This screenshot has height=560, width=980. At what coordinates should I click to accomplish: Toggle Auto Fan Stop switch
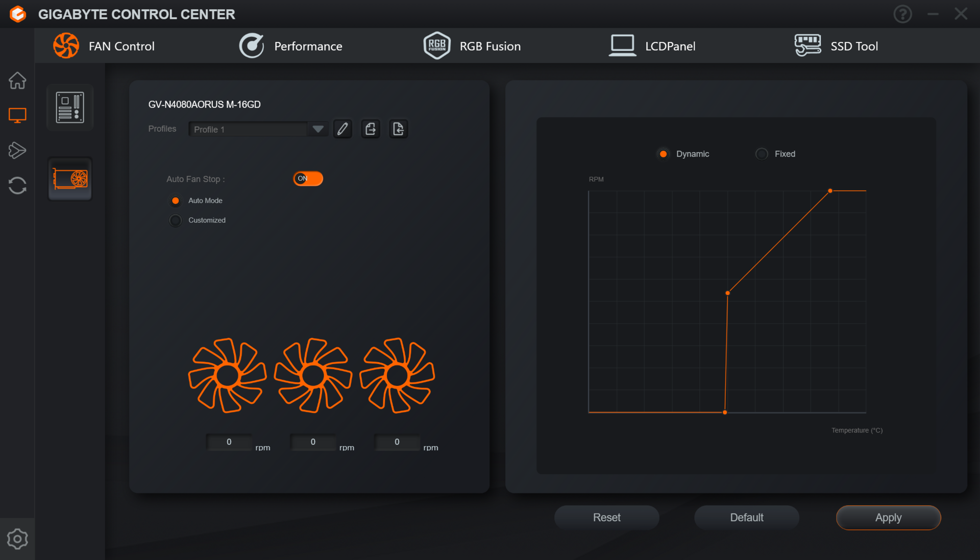[x=308, y=179]
